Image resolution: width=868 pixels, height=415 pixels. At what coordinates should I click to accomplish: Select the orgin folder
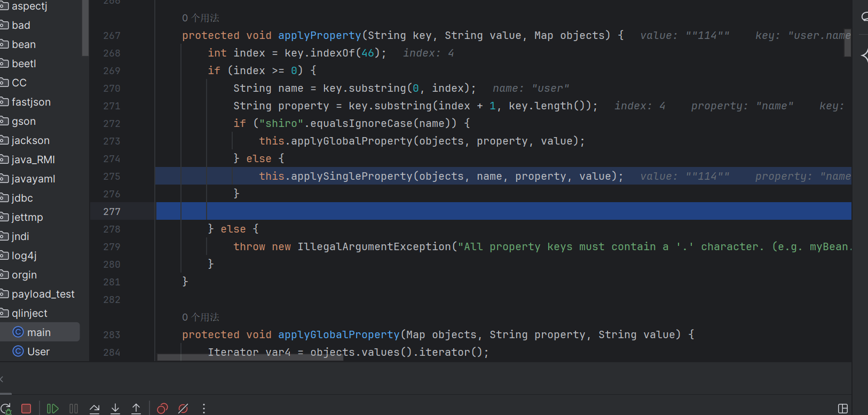tap(24, 275)
